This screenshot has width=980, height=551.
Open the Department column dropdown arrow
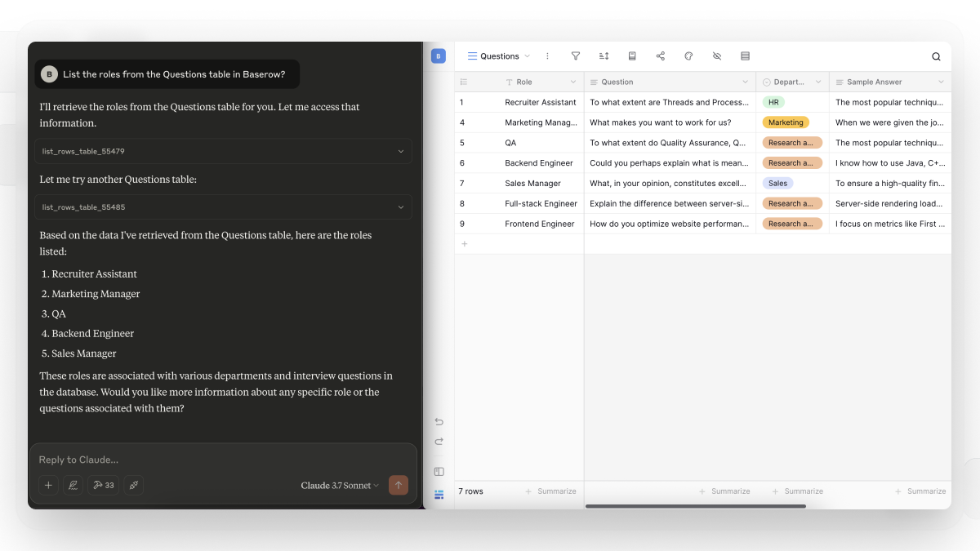[818, 82]
